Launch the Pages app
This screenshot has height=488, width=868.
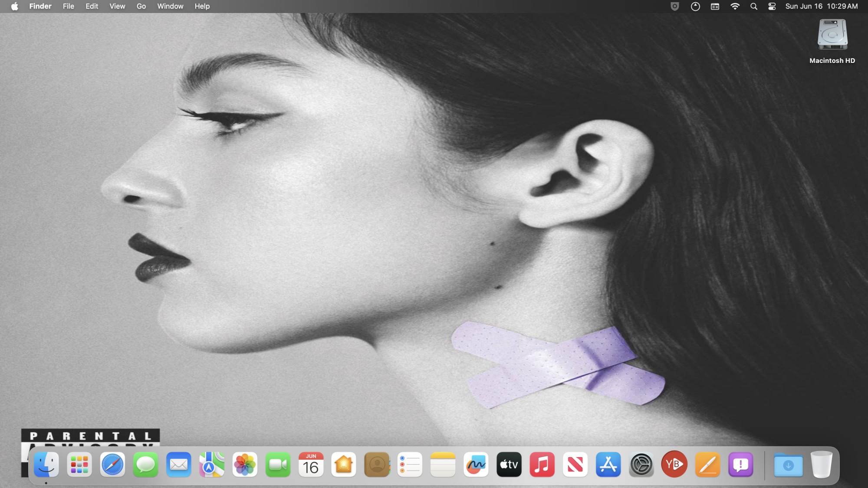[707, 465]
